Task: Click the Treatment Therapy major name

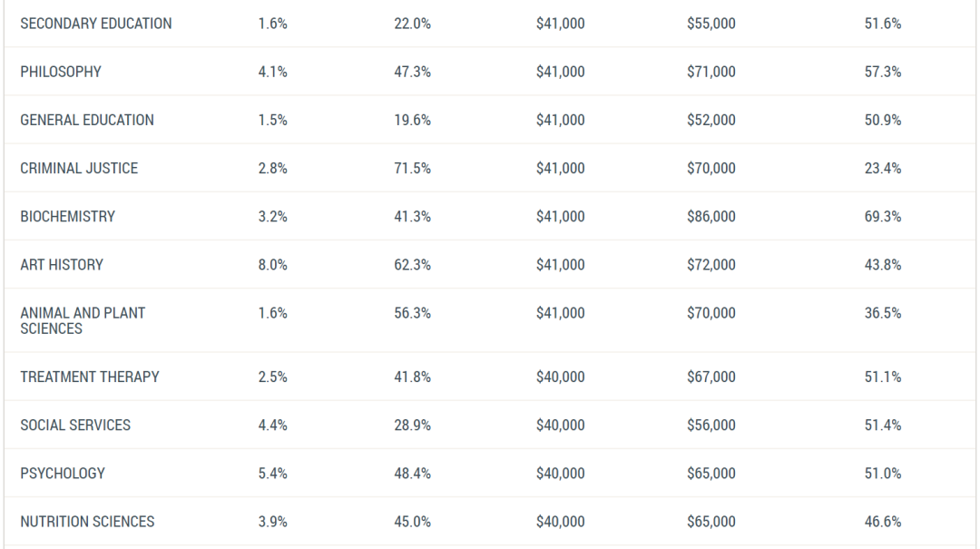Action: [89, 377]
